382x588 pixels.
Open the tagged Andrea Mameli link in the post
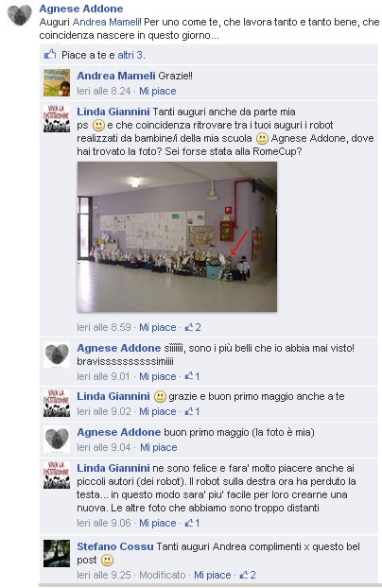pos(106,22)
